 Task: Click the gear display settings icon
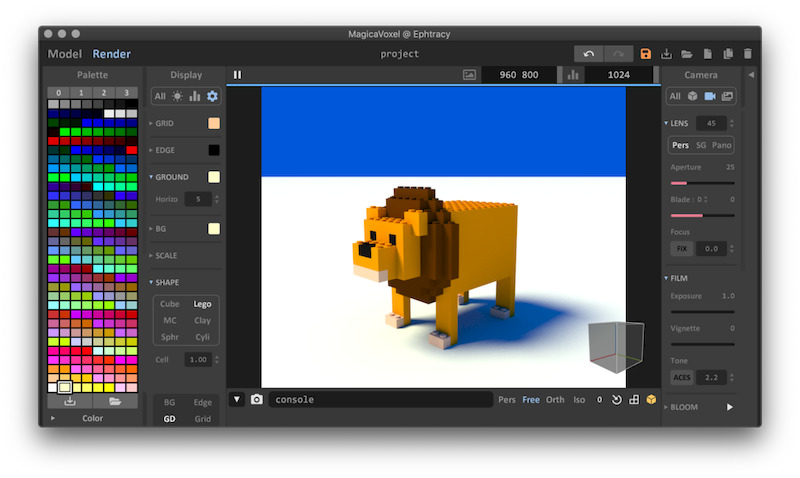click(212, 96)
